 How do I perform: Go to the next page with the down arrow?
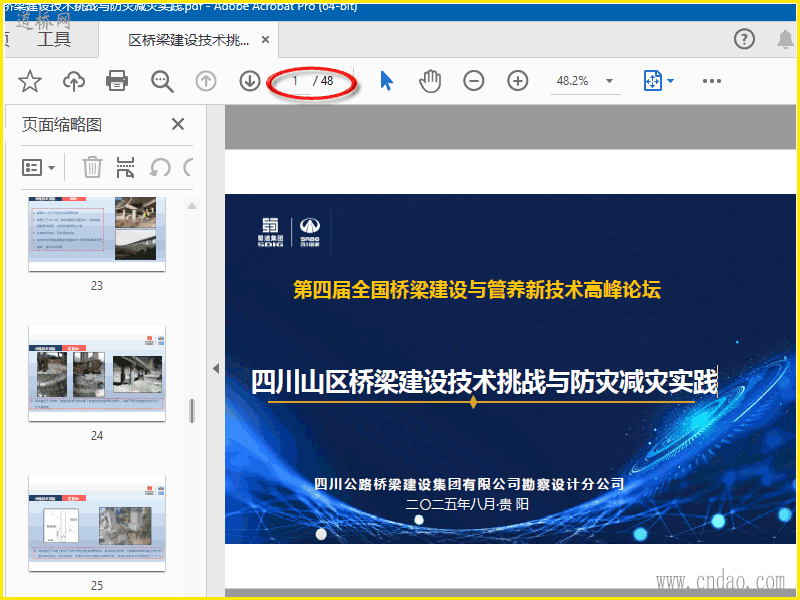pyautogui.click(x=250, y=81)
